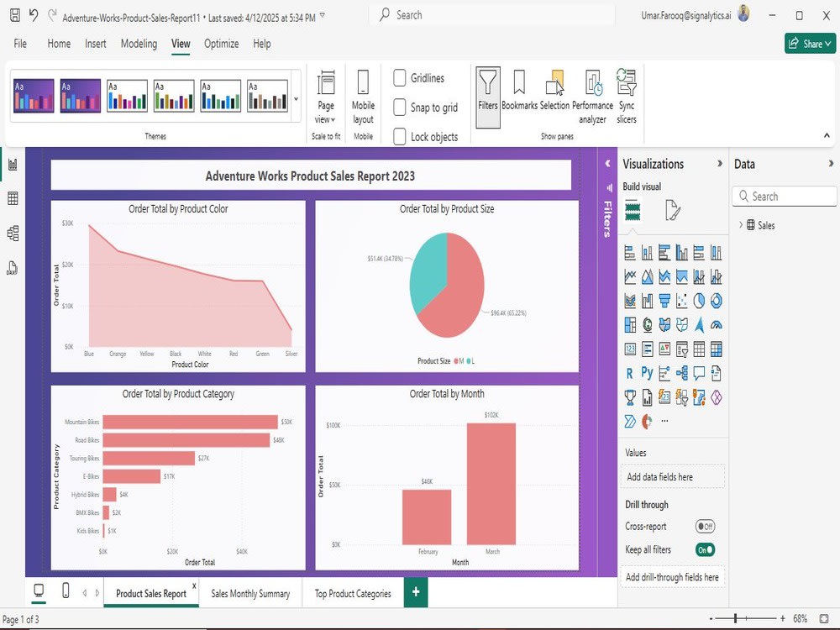This screenshot has height=630, width=840.
Task: Turn off the Keep all filters toggle
Action: pos(704,549)
